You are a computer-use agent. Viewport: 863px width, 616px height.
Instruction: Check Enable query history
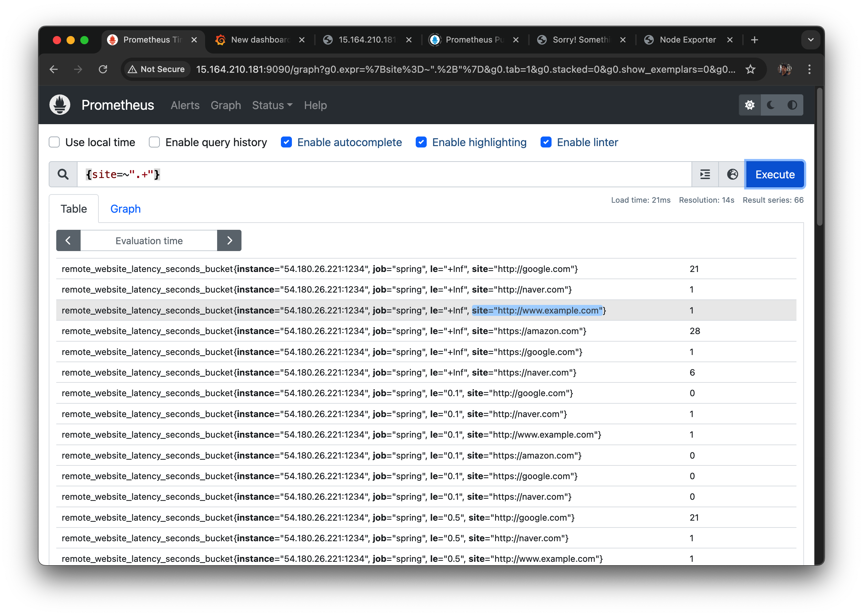click(154, 142)
